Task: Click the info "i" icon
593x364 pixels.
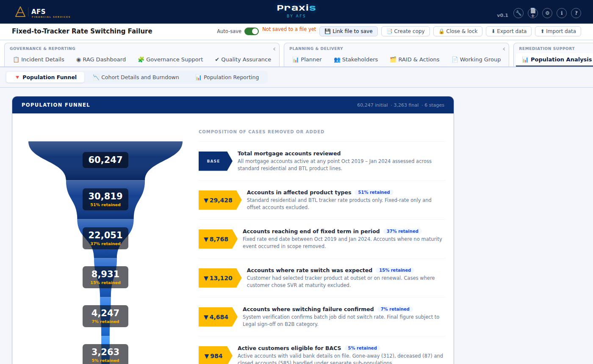Action: (x=562, y=13)
